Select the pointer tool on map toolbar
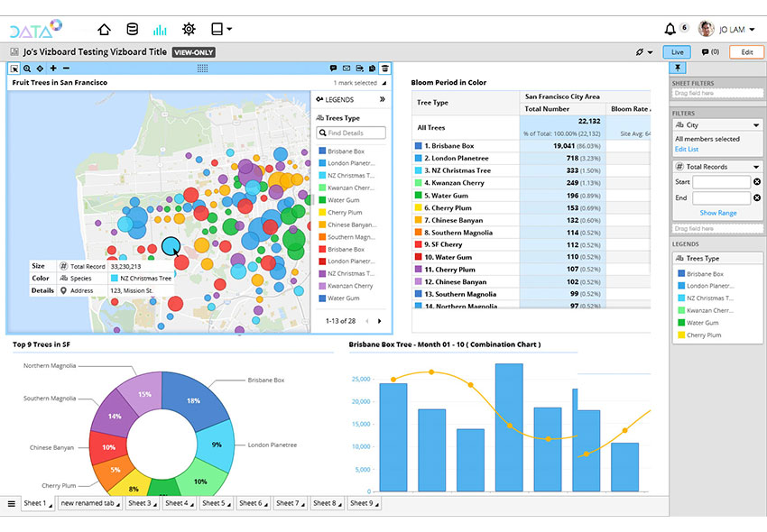This screenshot has width=767, height=532. [14, 68]
